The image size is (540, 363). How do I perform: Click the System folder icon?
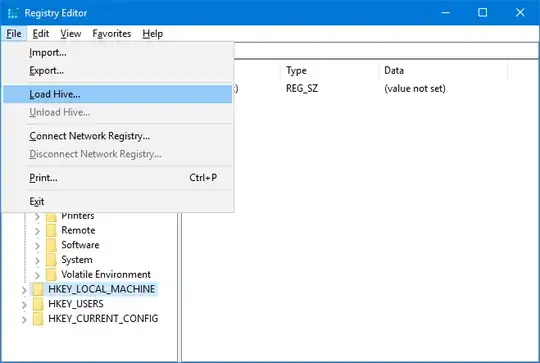coord(51,260)
